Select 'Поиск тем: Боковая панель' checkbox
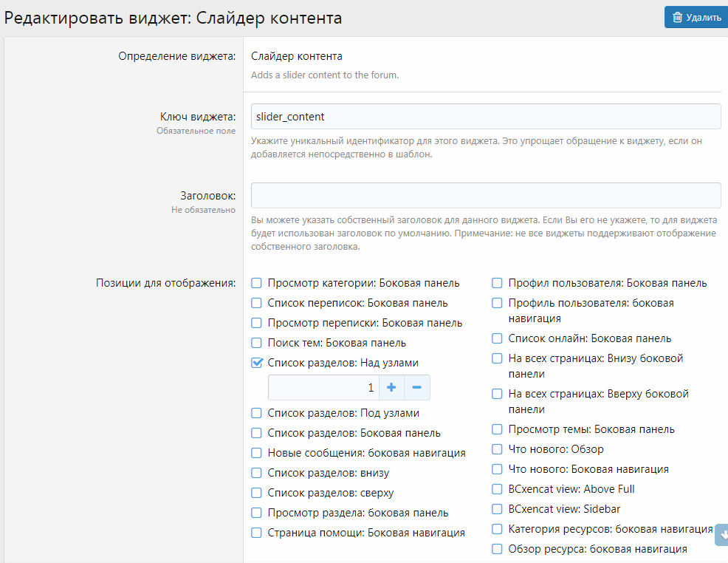The height and width of the screenshot is (563, 728). click(x=257, y=343)
